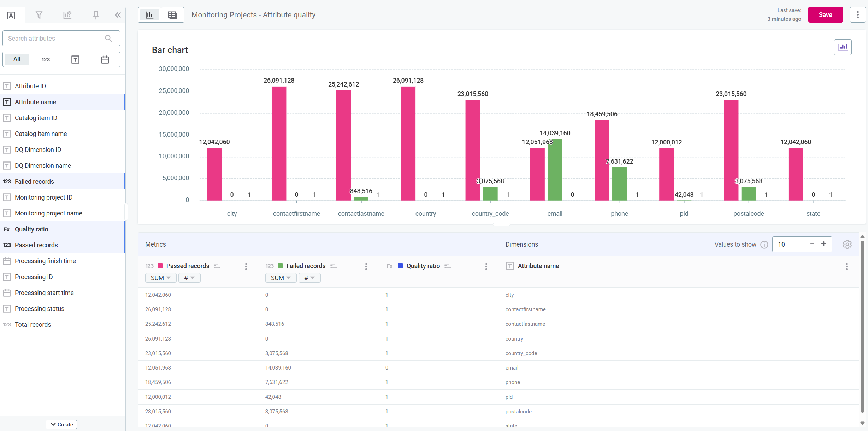Filter attributes to numeric using the 123 toggle
This screenshot has width=868, height=431.
point(46,59)
